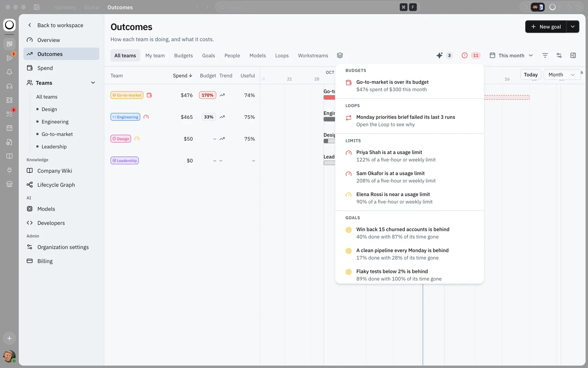Open Overview in the sidebar
The image size is (588, 368).
point(61,40)
